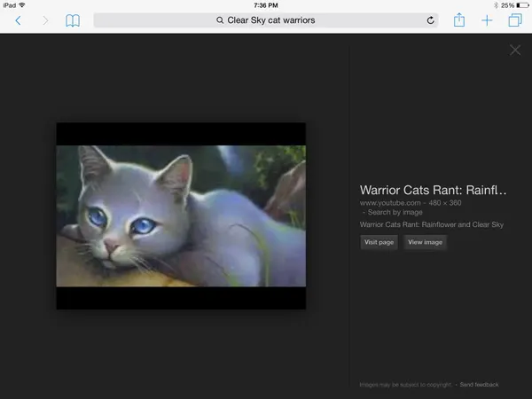Tap the forward navigation arrow
This screenshot has width=532, height=399.
(x=45, y=20)
